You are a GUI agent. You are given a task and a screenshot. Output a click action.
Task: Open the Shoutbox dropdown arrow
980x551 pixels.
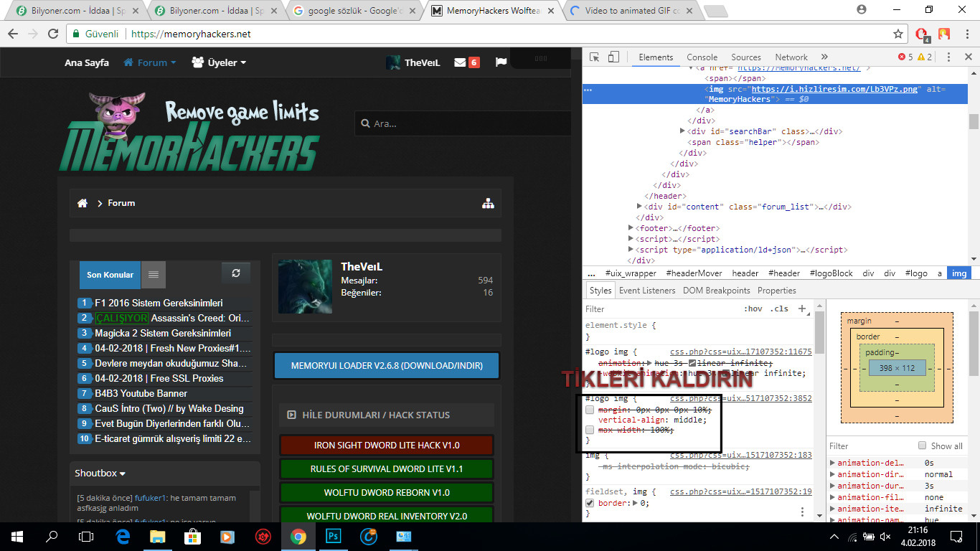pyautogui.click(x=123, y=474)
